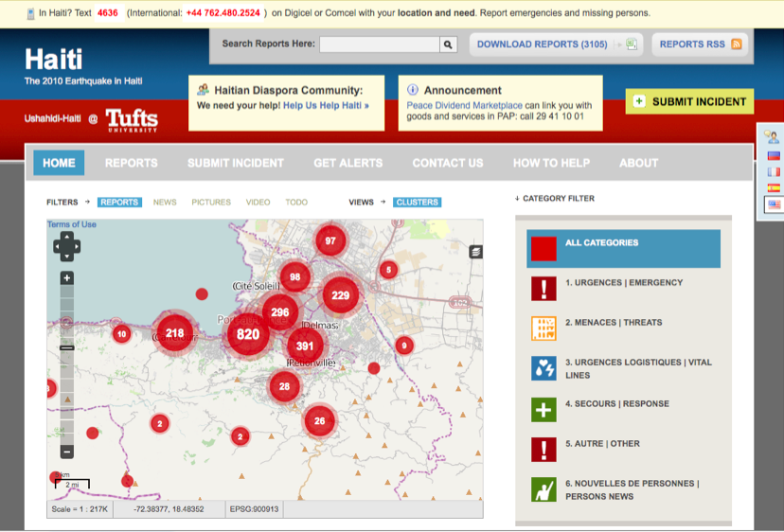Toggle the Pictures filter
The image size is (784, 532).
click(211, 202)
